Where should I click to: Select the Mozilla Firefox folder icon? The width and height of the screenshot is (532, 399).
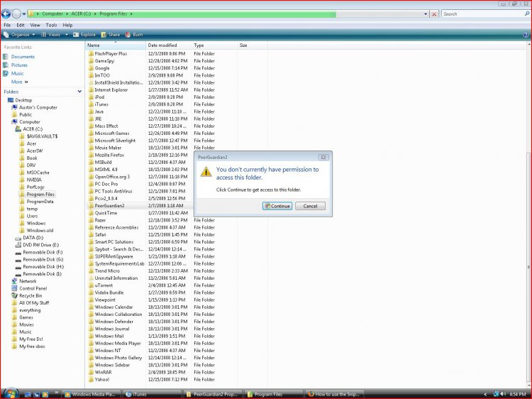click(91, 155)
